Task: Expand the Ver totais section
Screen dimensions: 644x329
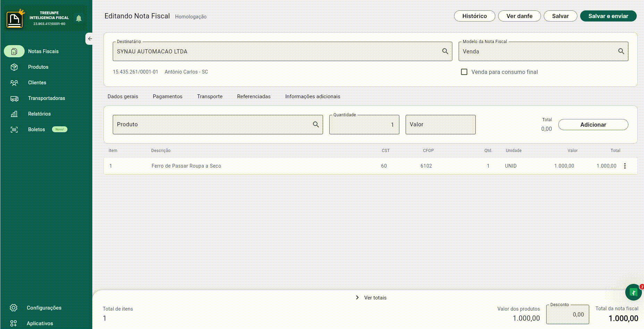Action: (371, 298)
